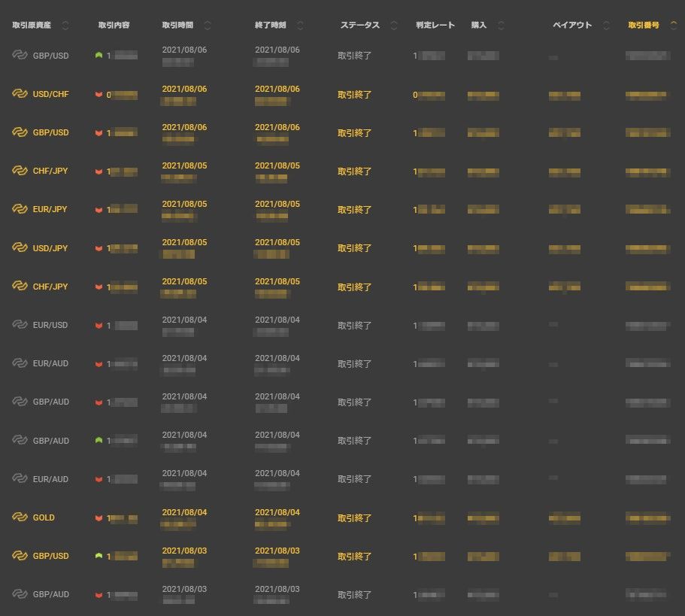Click the 判定レート column header

point(435,26)
